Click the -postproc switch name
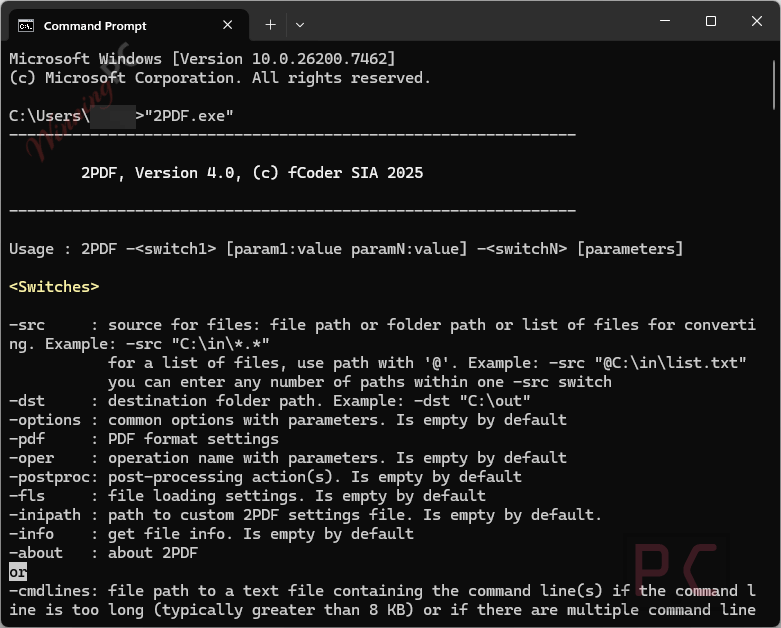Image resolution: width=781 pixels, height=628 pixels. [49, 477]
